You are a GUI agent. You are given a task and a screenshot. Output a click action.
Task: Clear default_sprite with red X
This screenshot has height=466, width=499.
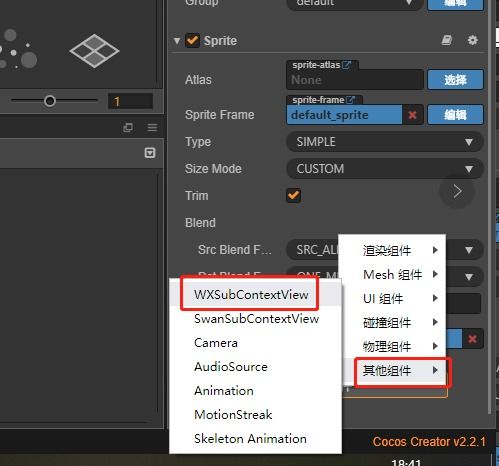(x=412, y=115)
